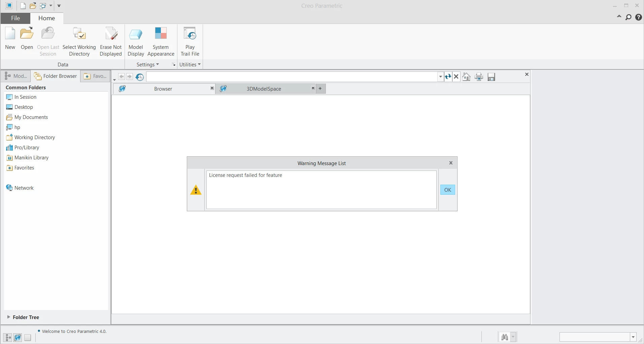Click command search magnifier icon

point(628,17)
